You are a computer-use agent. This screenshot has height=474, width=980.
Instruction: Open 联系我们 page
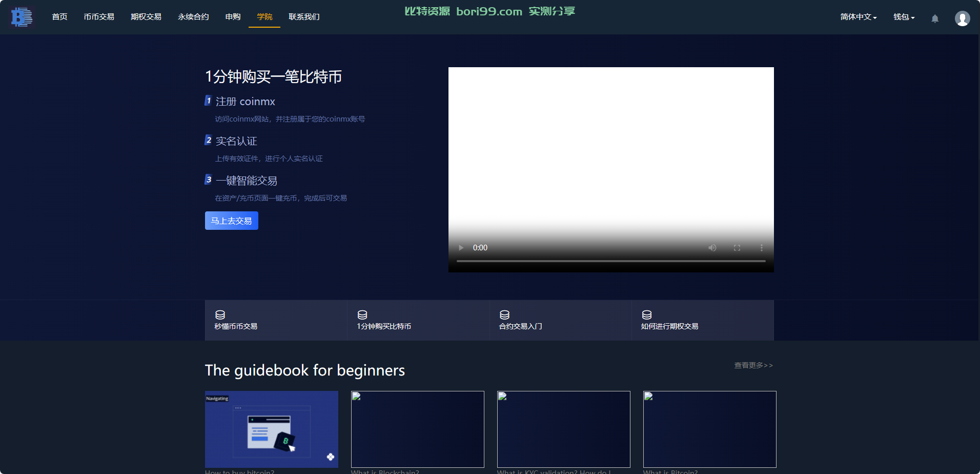click(x=304, y=17)
